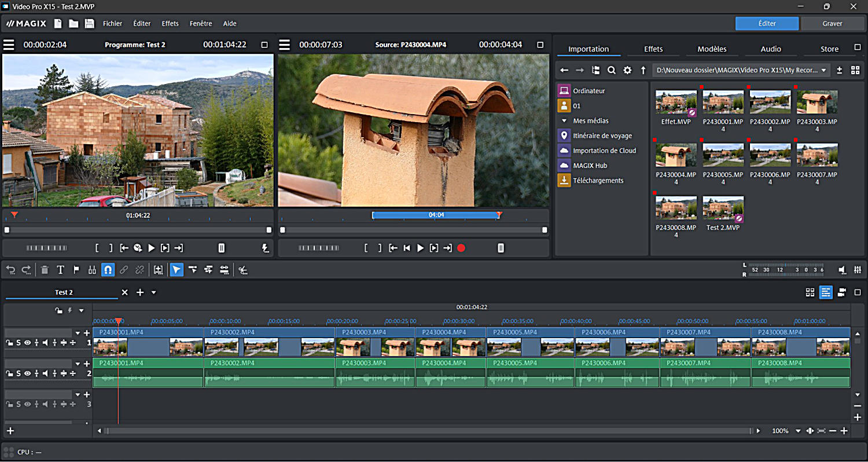Open the Fichier menu
868x462 pixels.
[113, 24]
